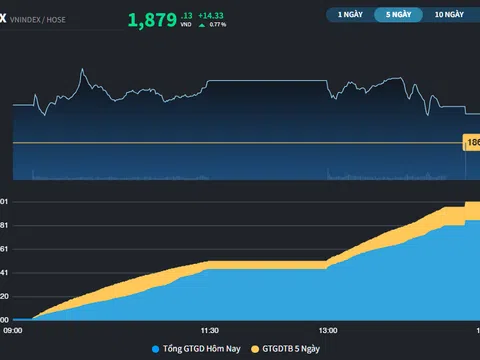Click the 0.77% percentage change

click(x=218, y=25)
